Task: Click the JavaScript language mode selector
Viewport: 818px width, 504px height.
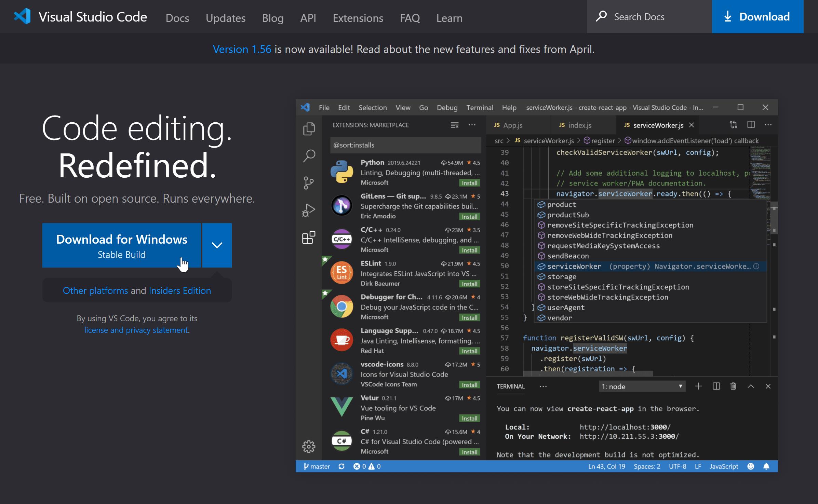Action: click(724, 466)
